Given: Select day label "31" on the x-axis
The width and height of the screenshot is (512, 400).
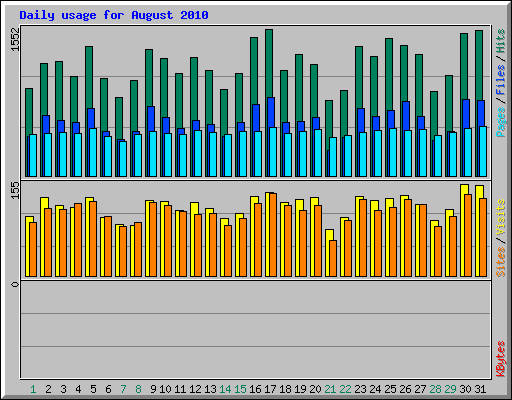Looking at the screenshot, I should pos(480,389).
